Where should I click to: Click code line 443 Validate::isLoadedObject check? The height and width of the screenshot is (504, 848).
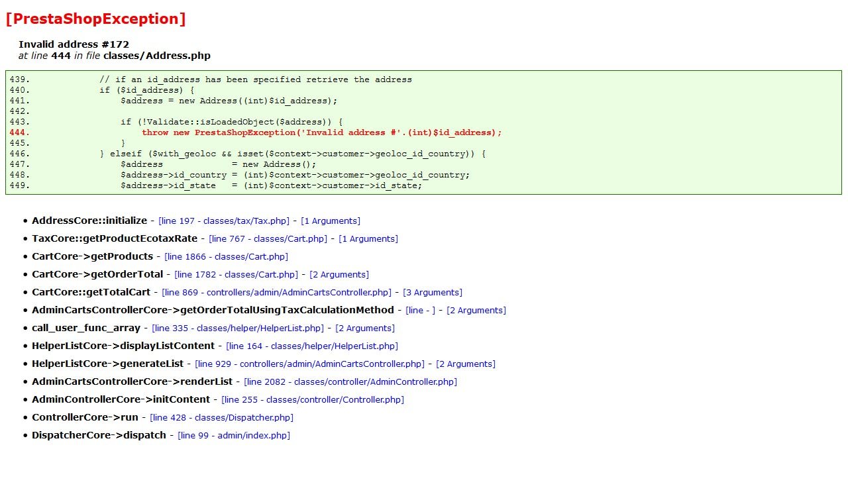point(232,122)
